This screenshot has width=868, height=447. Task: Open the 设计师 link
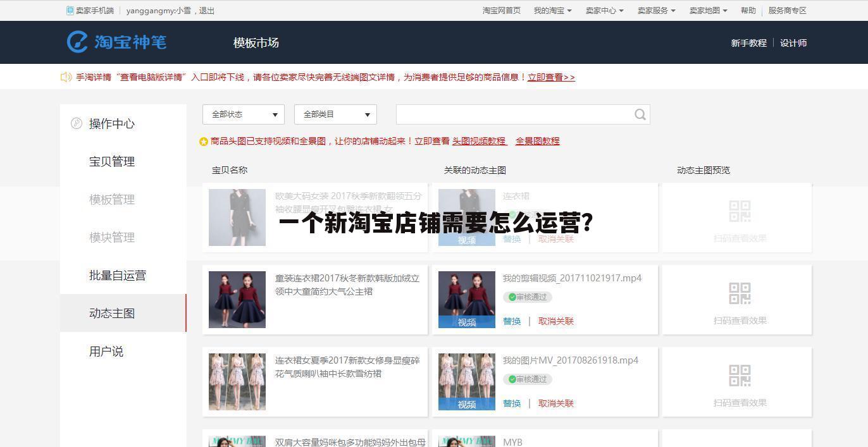coord(793,43)
